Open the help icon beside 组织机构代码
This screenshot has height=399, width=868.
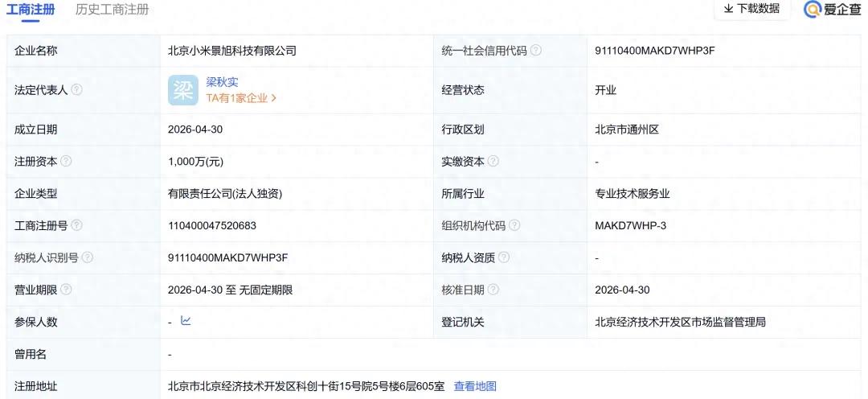click(514, 225)
